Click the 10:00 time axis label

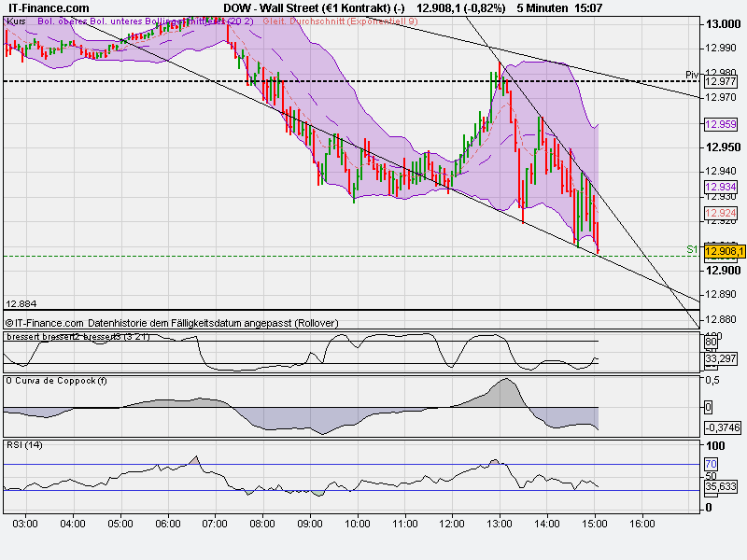358,524
